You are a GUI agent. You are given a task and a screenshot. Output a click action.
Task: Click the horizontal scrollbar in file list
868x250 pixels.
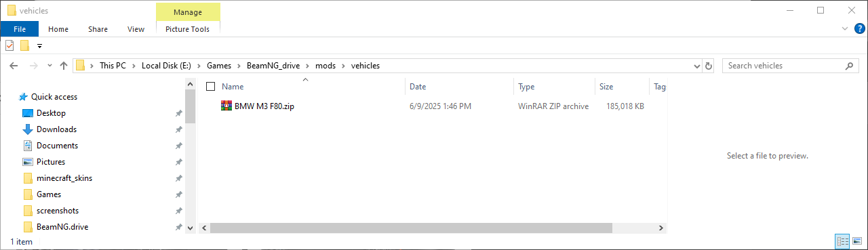(412, 228)
